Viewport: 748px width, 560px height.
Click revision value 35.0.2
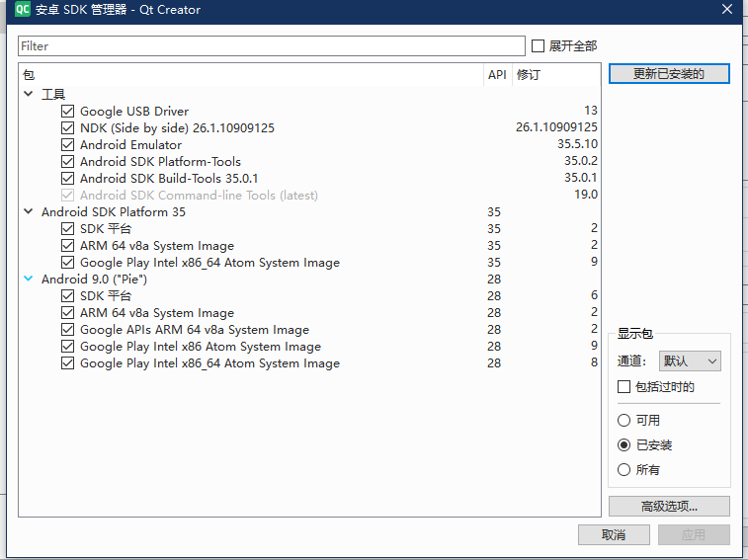581,160
